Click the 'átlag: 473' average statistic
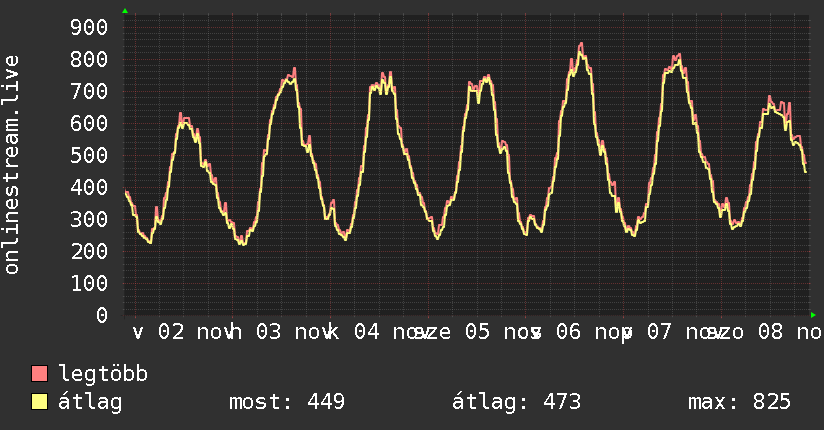The image size is (824, 430). coord(517,402)
